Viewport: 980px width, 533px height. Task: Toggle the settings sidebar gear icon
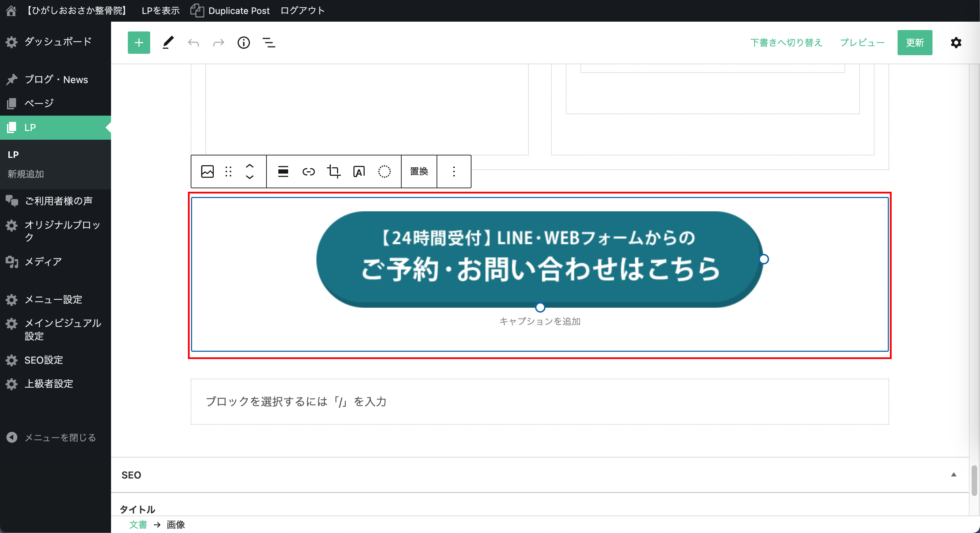tap(956, 43)
